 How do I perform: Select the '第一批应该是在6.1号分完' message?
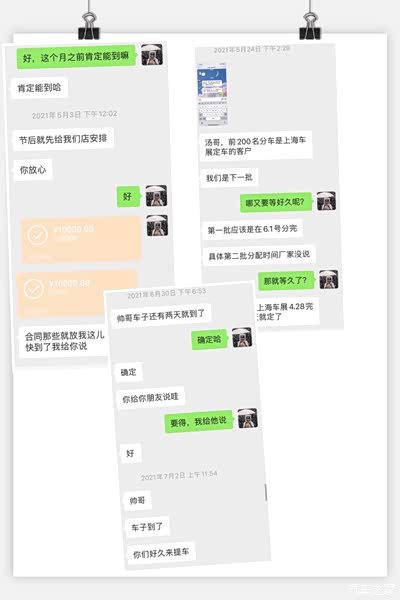coord(252,229)
